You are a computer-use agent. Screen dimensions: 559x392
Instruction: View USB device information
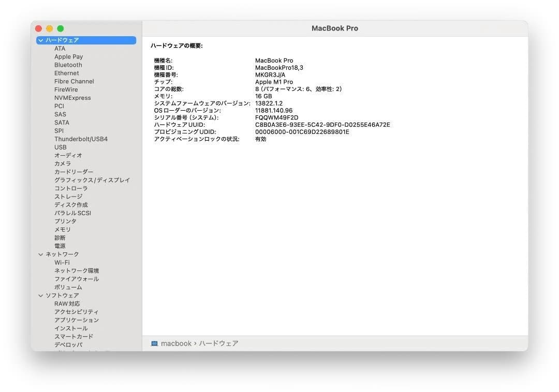tap(60, 147)
